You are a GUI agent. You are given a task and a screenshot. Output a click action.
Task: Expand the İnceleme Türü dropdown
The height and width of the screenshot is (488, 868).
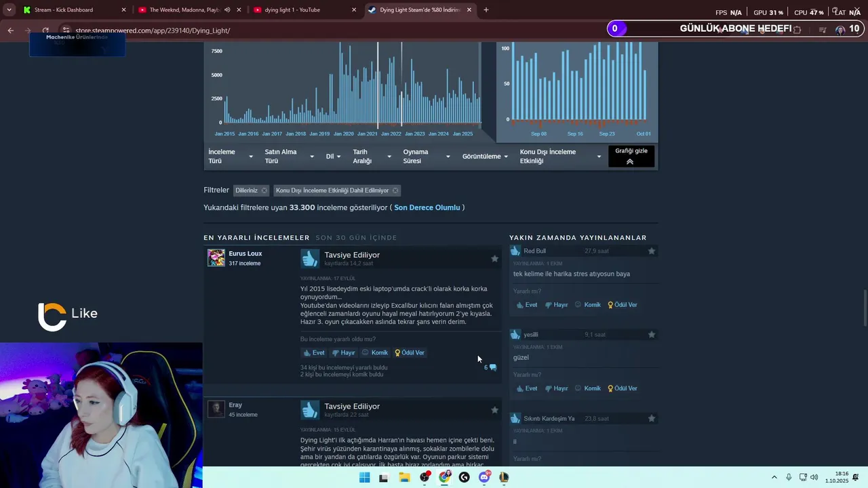(x=231, y=157)
